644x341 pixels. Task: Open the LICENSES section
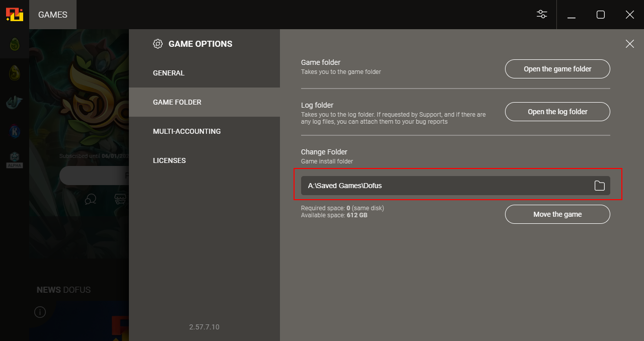coord(170,160)
